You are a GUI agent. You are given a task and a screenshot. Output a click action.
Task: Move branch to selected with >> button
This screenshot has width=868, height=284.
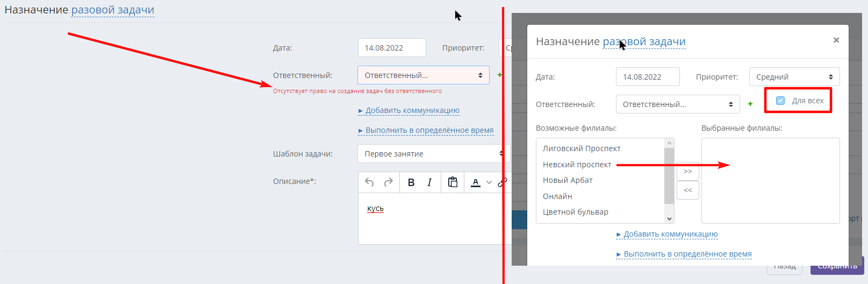[x=688, y=172]
